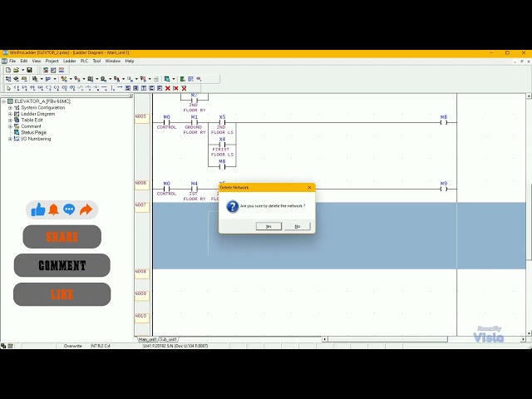Viewport: 532px width, 399px height.
Task: Switch to the Main_unit1 tab
Action: 148,339
